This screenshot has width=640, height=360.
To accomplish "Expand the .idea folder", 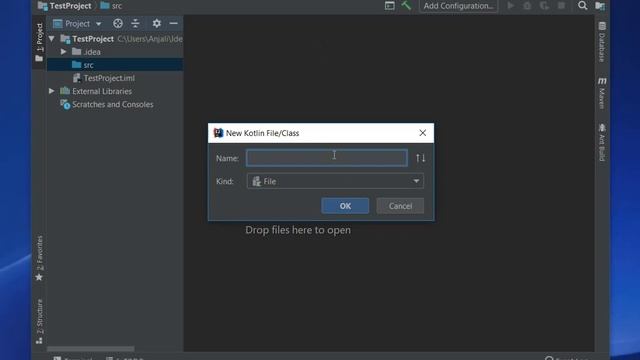I will coord(64,52).
